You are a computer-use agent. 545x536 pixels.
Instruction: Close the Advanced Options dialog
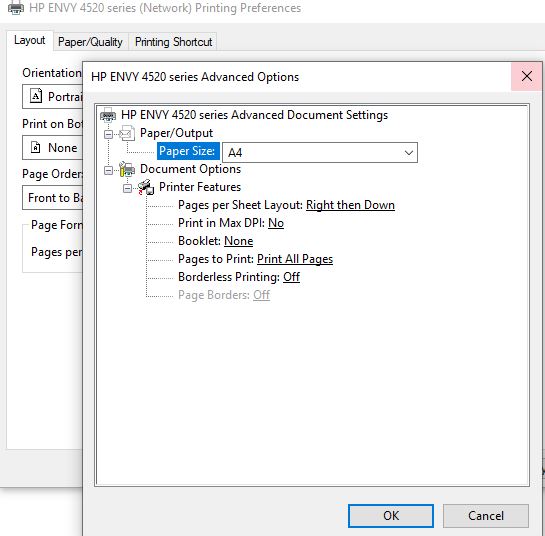tap(527, 76)
